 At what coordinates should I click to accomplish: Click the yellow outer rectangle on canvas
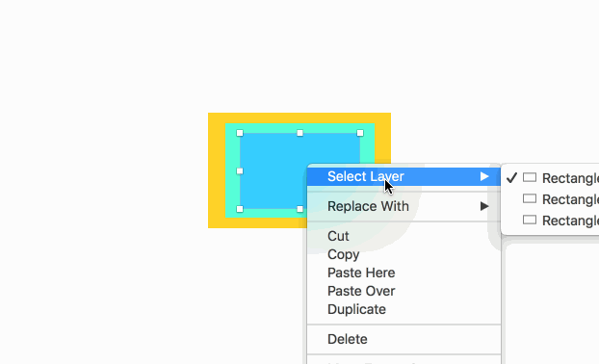[217, 170]
